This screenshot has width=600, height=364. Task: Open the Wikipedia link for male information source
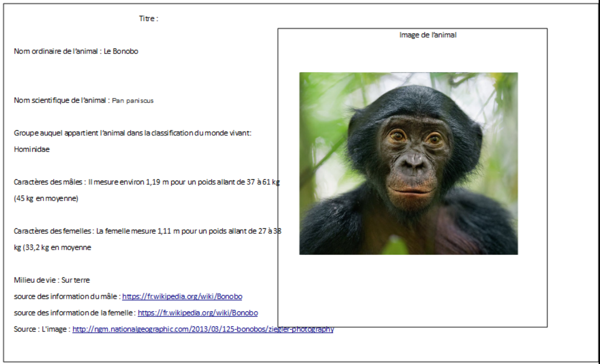click(182, 296)
